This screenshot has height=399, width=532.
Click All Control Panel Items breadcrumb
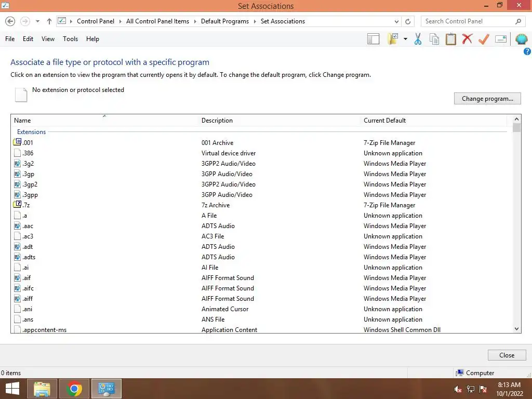pos(157,21)
